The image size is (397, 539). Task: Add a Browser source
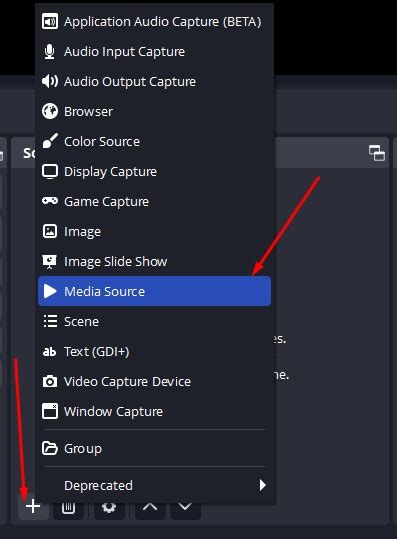[x=154, y=111]
